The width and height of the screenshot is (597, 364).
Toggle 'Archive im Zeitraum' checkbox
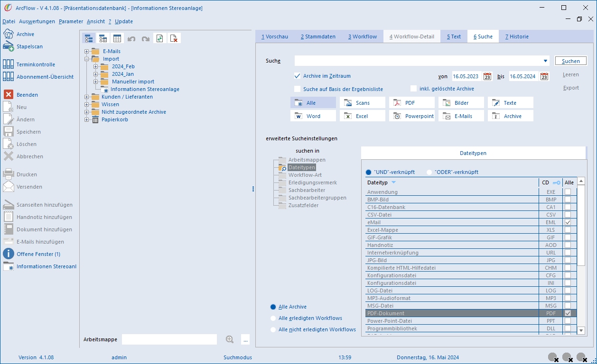[298, 76]
